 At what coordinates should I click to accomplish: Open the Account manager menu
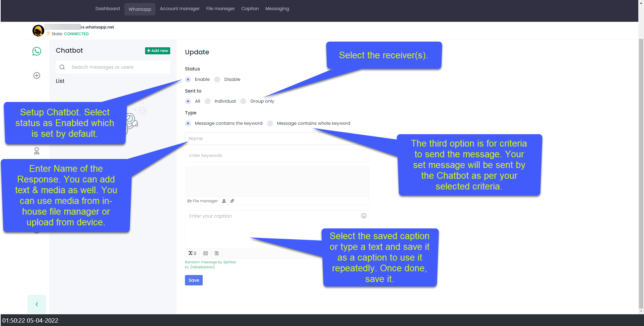pos(180,9)
